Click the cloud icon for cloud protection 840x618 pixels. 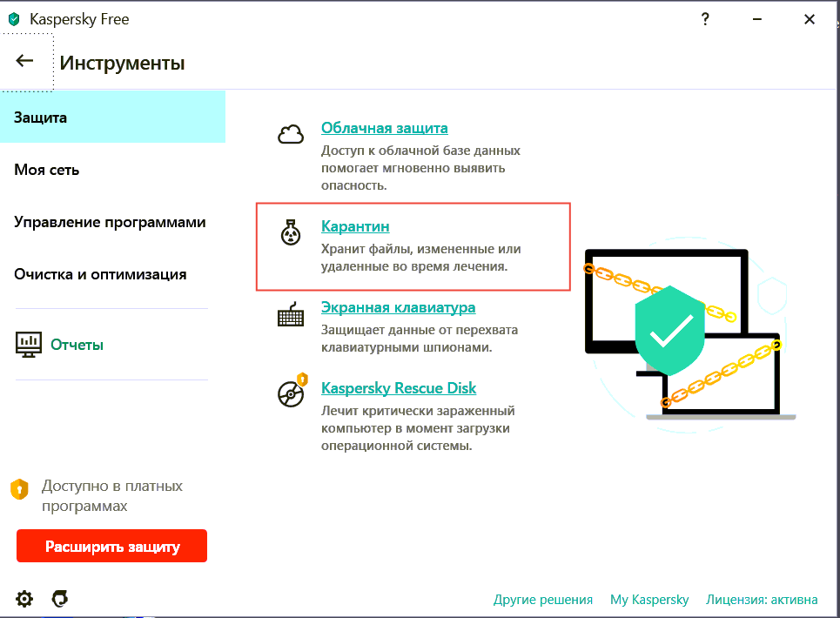tap(291, 134)
